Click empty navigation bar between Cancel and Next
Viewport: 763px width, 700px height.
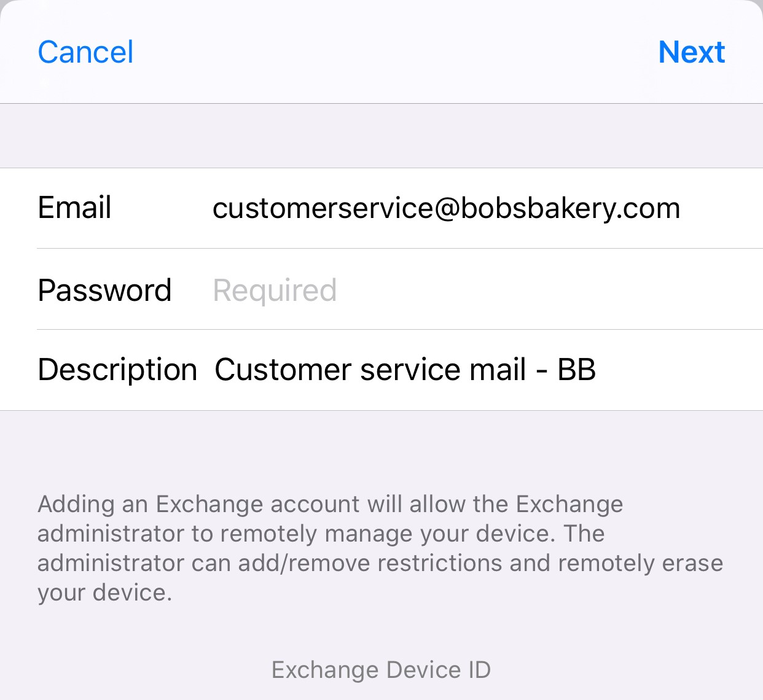[393, 52]
